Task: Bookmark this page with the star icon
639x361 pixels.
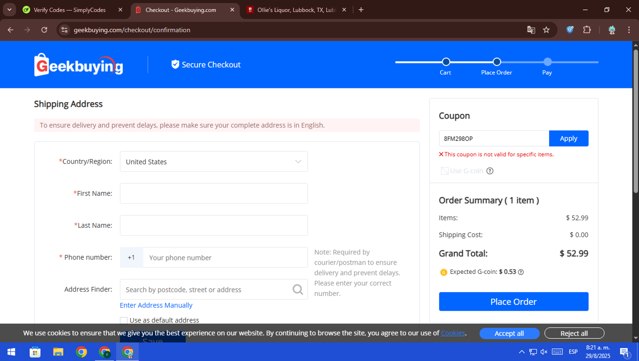Action: 546,30
